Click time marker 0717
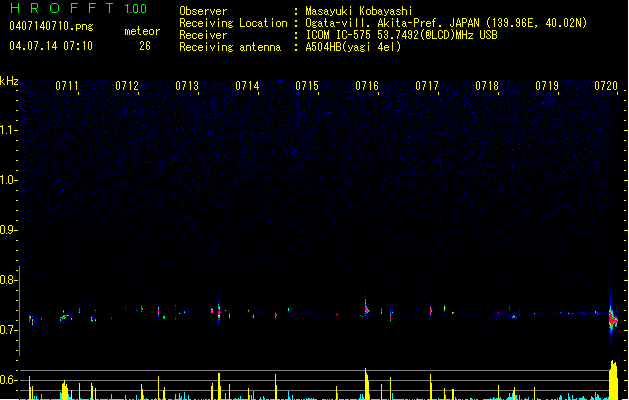This screenshot has height=400, width=629. pyautogui.click(x=427, y=86)
